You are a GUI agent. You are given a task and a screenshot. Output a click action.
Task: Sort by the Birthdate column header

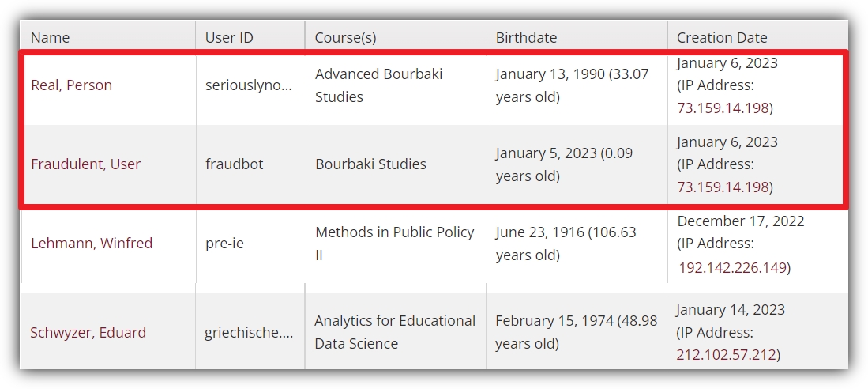click(527, 38)
